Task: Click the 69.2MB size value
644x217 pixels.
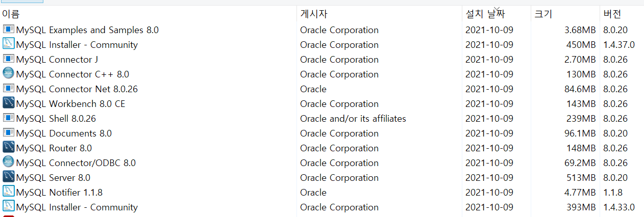Action: 580,163
